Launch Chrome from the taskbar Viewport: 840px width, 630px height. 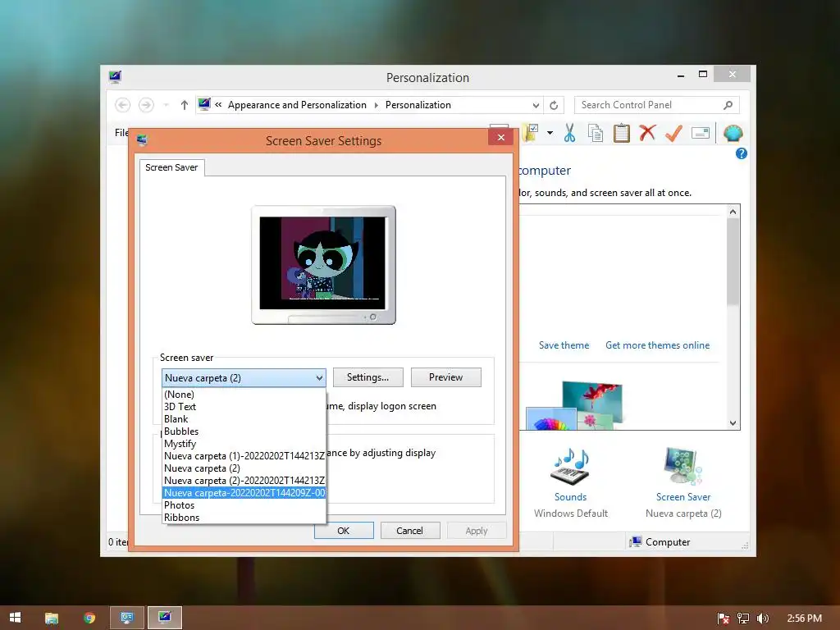coord(89,618)
